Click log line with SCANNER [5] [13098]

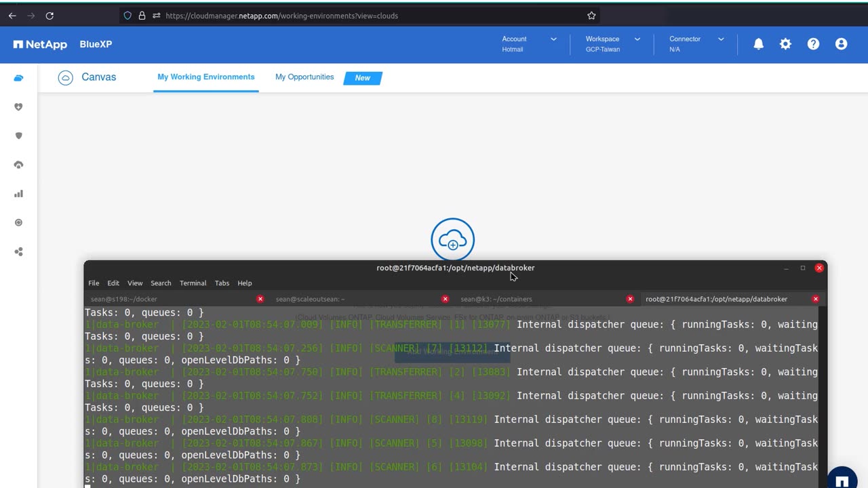(451, 443)
